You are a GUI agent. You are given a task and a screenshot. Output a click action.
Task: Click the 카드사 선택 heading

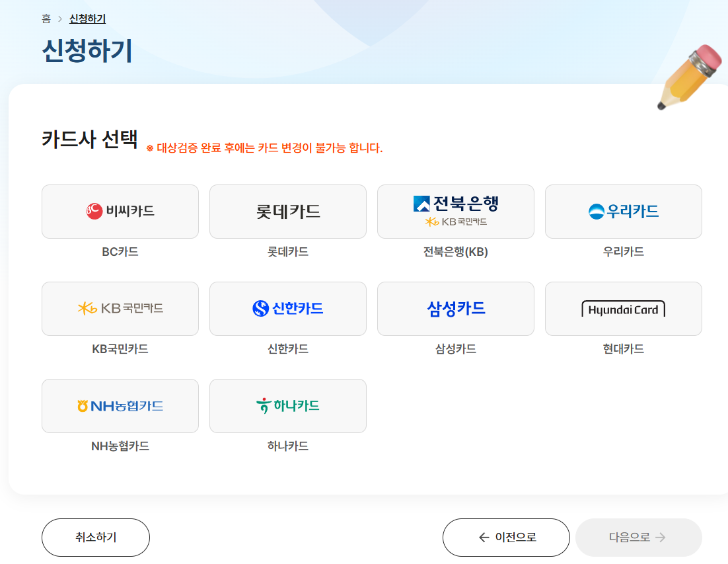coord(90,139)
